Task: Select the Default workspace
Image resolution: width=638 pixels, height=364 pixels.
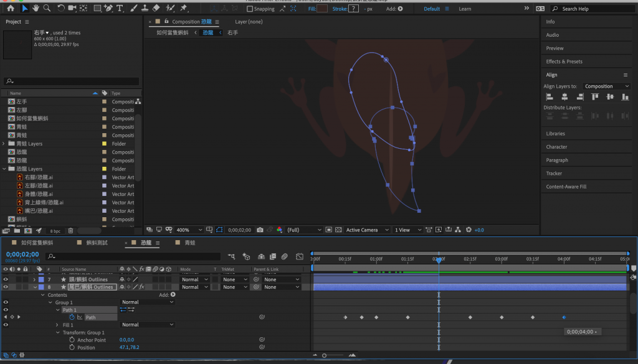Action: coord(432,9)
